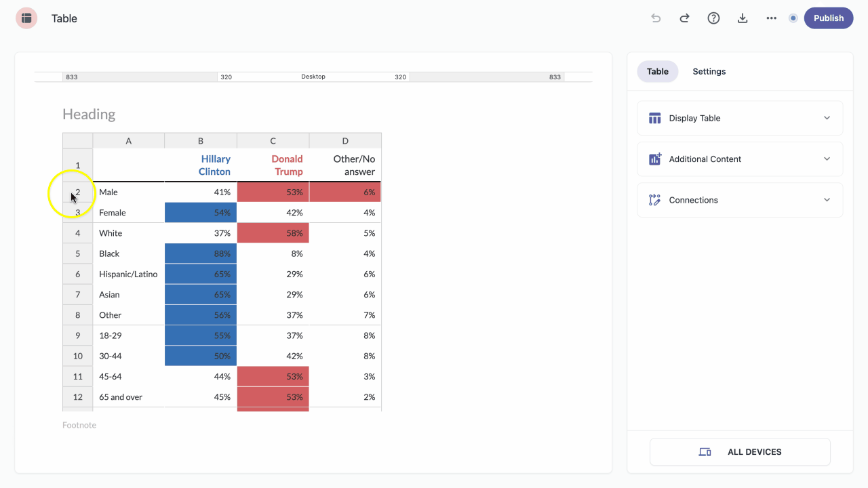
Task: Click the table app logo icon
Action: (x=26, y=18)
